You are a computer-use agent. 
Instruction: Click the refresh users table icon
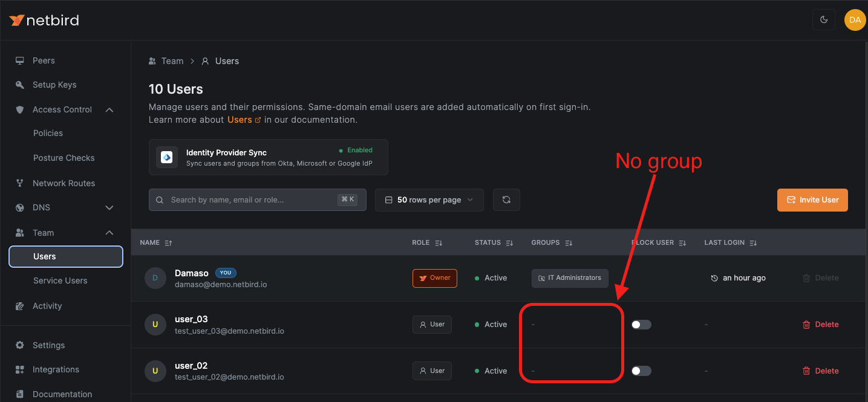[506, 200]
